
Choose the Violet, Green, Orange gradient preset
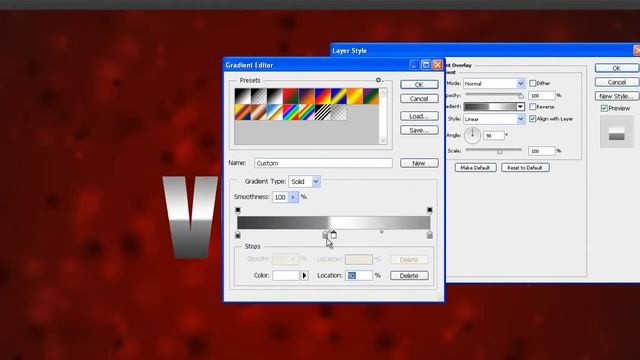[x=371, y=96]
